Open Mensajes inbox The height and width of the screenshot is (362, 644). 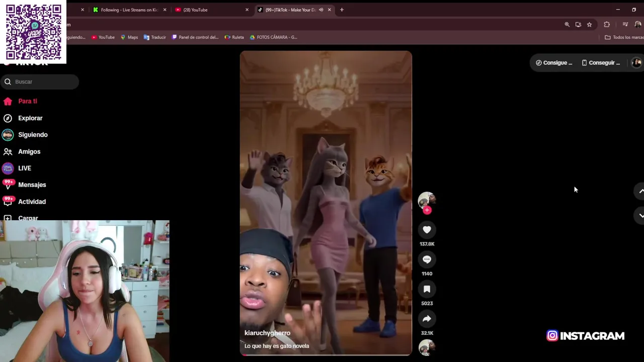point(24,185)
